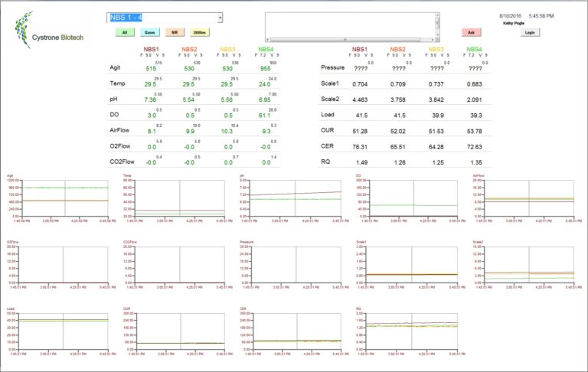
Task: Click the Kathy Pugle user name
Action: click(x=514, y=23)
